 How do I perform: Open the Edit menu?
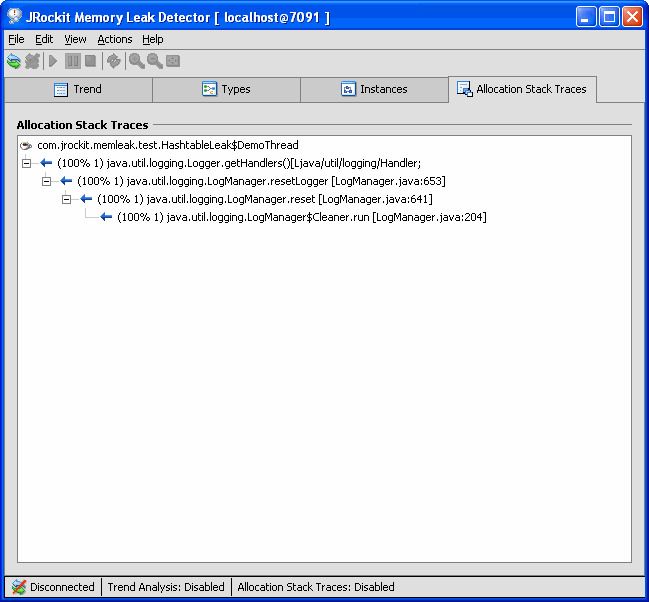click(44, 39)
